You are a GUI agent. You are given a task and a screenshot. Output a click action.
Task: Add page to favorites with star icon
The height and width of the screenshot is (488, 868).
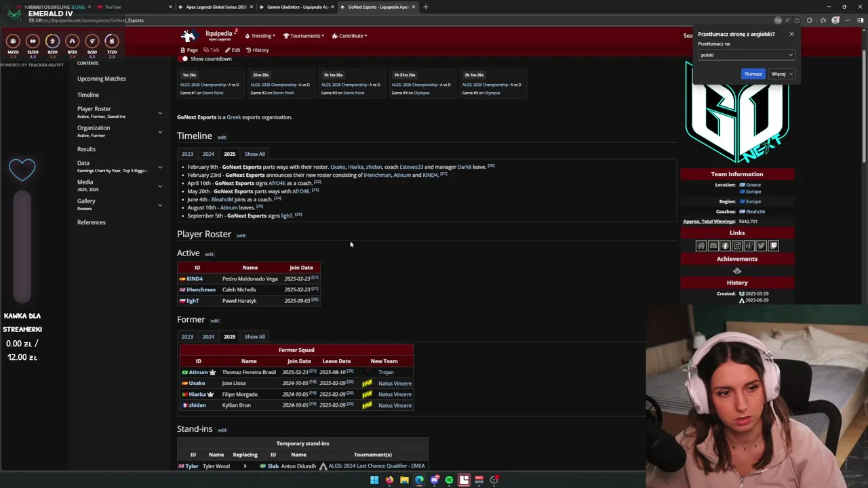coord(798,20)
